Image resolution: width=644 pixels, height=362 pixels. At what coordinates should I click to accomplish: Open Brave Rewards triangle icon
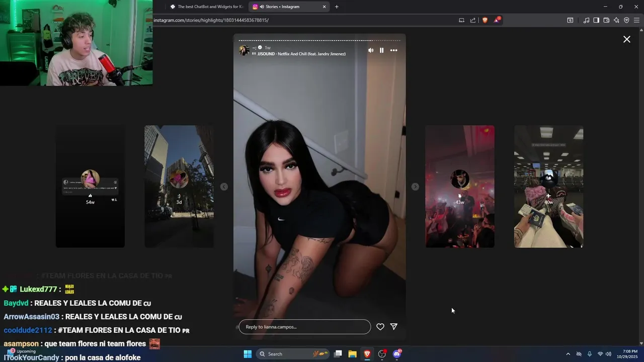pos(497,20)
